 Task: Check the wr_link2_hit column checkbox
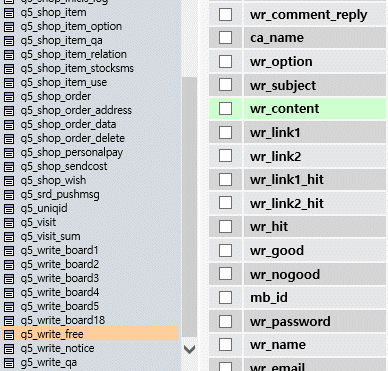pyautogui.click(x=225, y=203)
